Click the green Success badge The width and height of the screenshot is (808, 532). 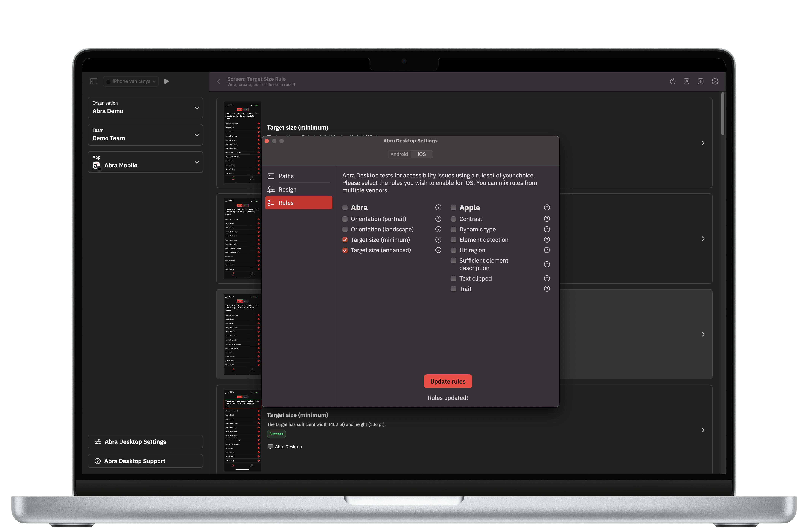point(276,434)
